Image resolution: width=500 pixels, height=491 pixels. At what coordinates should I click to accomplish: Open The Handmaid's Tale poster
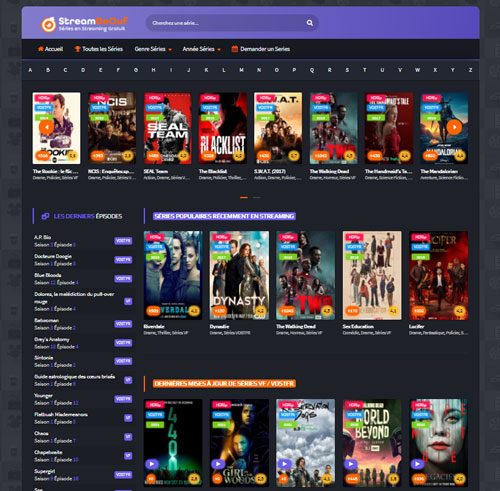point(389,128)
